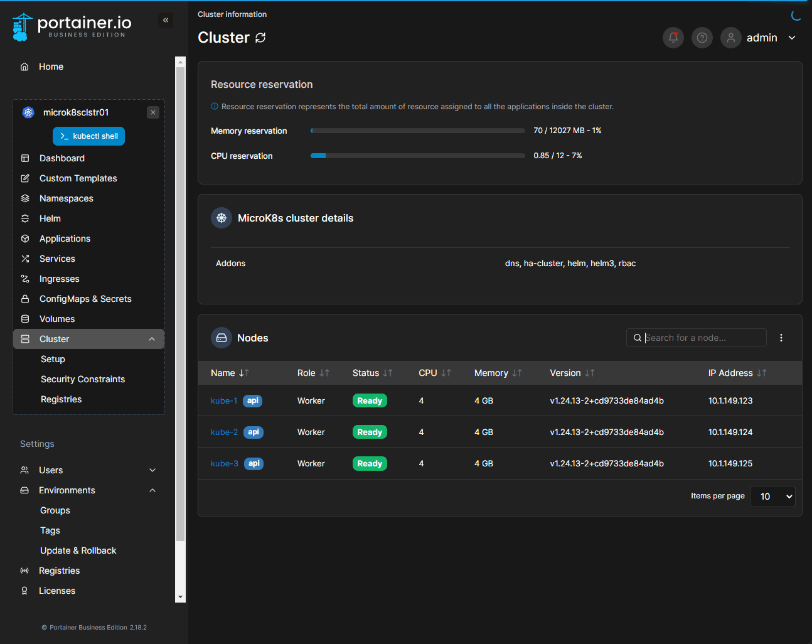Open the Items per page dropdown
Screen dimensions: 812x644
coord(772,496)
